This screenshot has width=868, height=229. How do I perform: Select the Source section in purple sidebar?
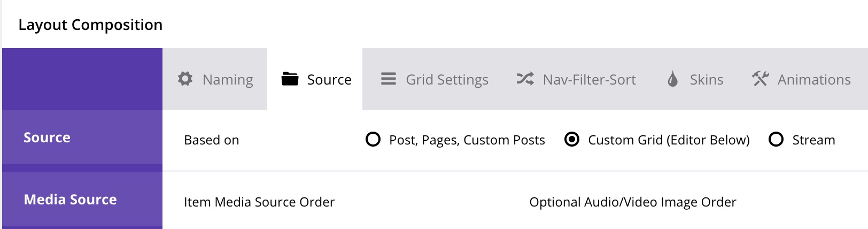tap(47, 138)
